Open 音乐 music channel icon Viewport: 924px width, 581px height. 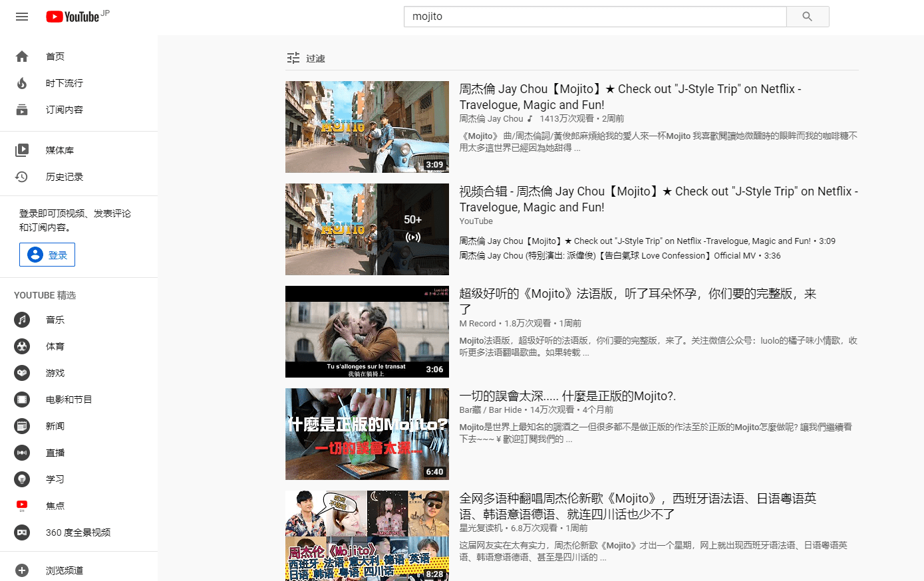click(22, 320)
